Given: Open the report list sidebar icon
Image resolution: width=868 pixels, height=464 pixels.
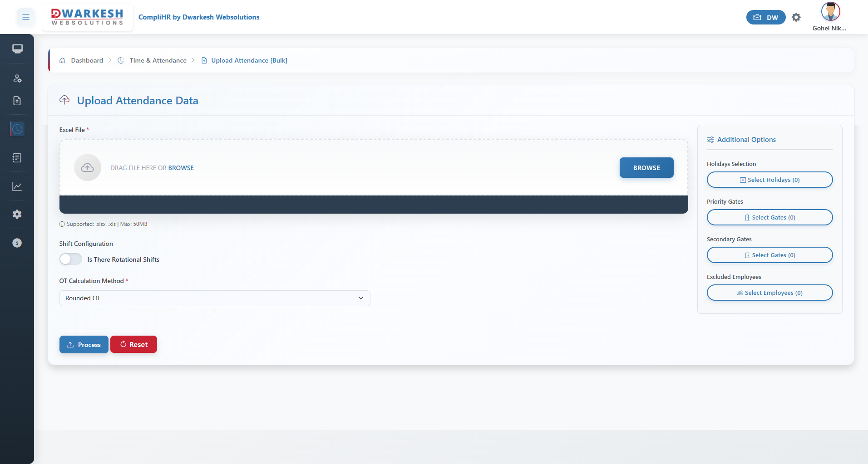Looking at the screenshot, I should pyautogui.click(x=17, y=158).
